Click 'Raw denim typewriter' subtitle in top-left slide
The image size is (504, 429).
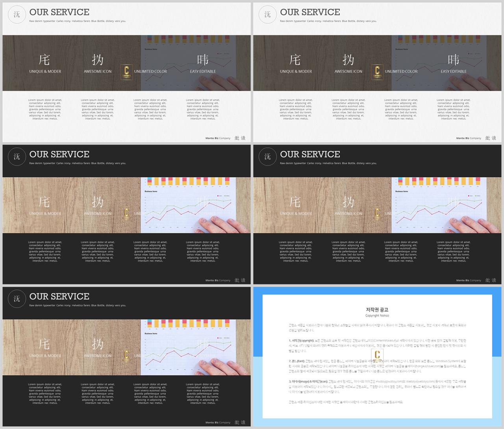point(78,21)
